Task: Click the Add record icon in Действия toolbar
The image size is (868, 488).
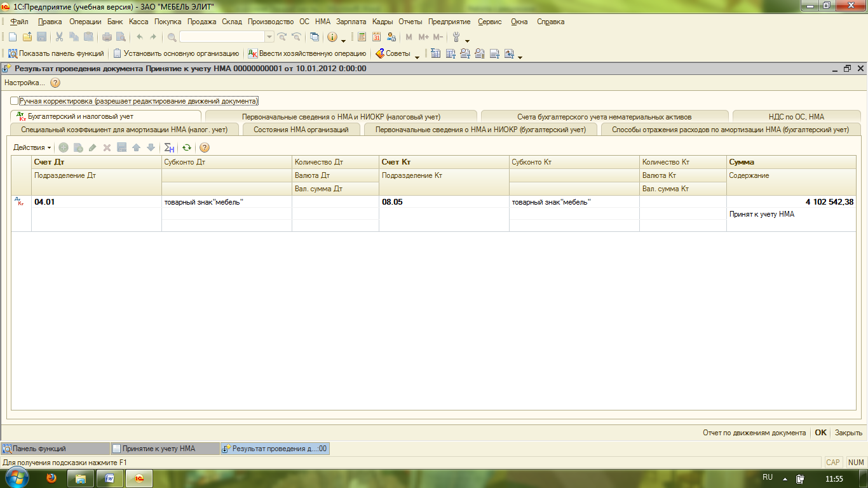Action: click(x=64, y=147)
